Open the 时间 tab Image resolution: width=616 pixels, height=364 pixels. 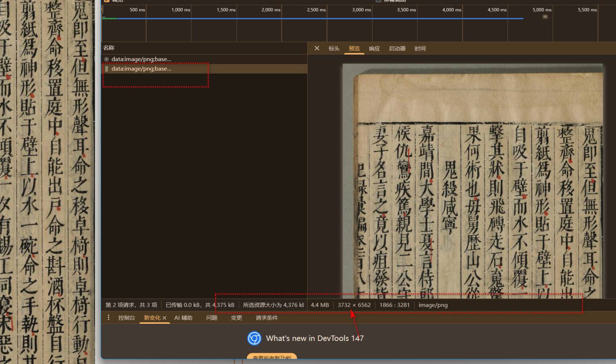click(x=420, y=48)
